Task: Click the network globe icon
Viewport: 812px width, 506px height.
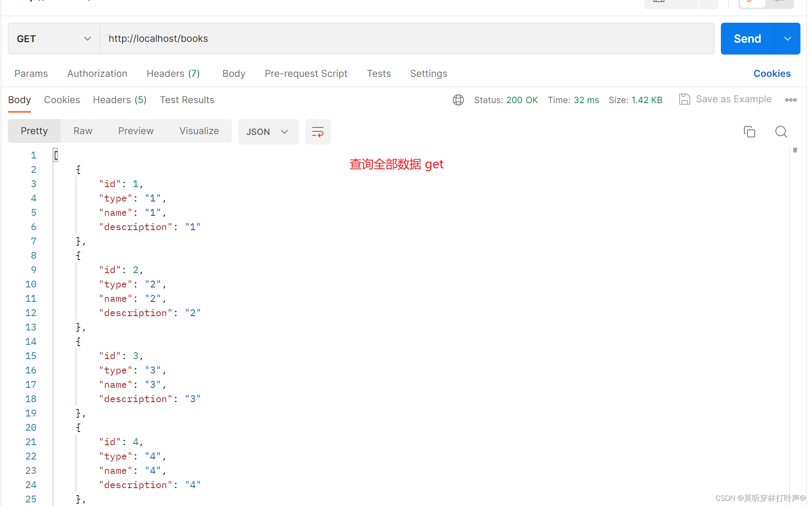Action: click(x=458, y=100)
